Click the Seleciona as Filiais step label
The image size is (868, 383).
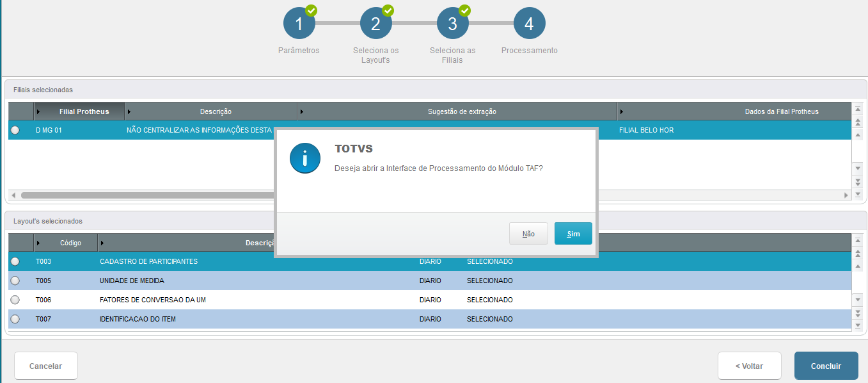click(452, 55)
